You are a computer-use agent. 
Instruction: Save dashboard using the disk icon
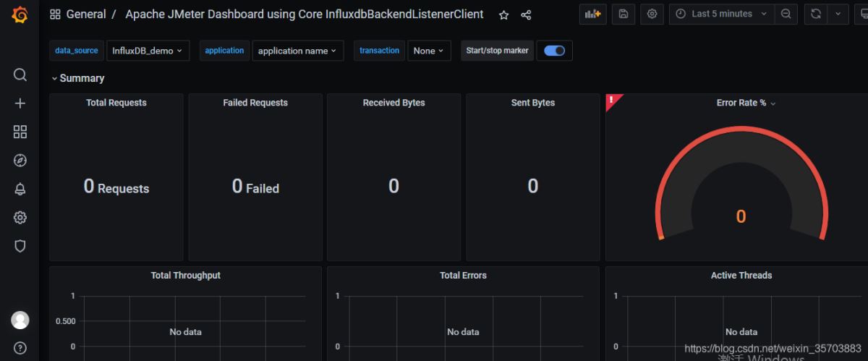[624, 14]
